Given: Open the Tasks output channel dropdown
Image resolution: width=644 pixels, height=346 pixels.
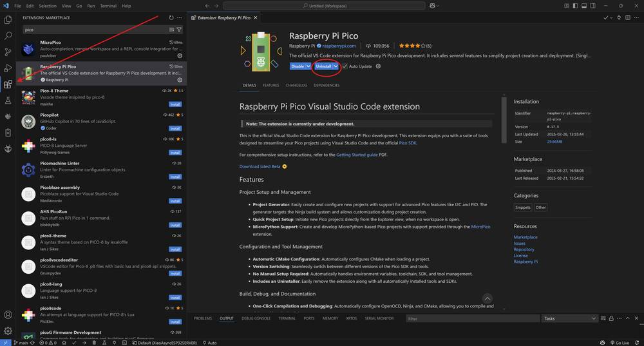Looking at the screenshot, I should click(570, 318).
